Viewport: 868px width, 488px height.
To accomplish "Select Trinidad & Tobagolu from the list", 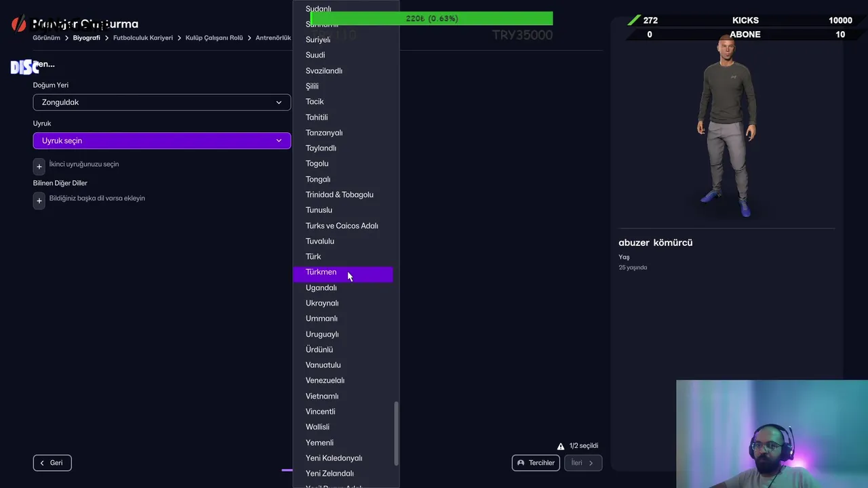I will click(342, 195).
